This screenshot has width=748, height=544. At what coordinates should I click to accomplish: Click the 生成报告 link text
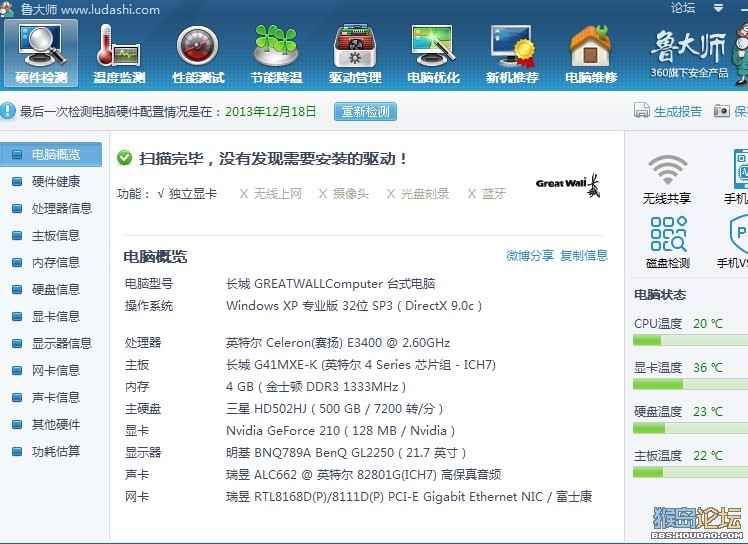(678, 112)
